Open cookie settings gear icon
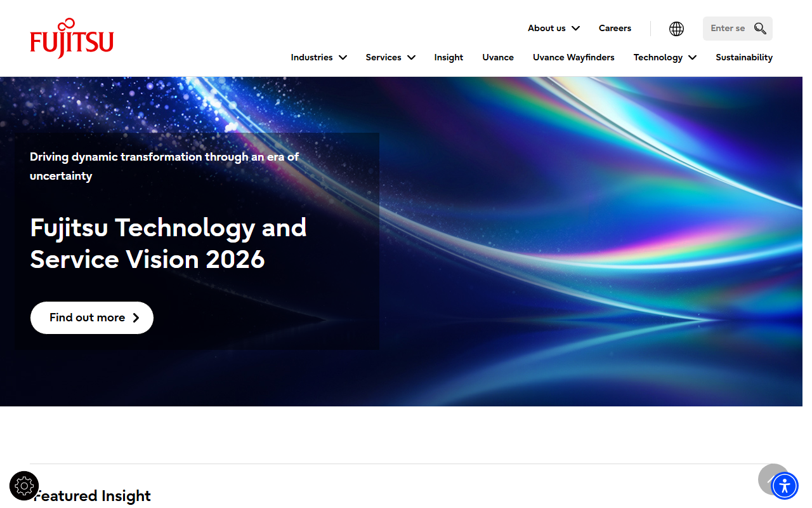 (24, 486)
